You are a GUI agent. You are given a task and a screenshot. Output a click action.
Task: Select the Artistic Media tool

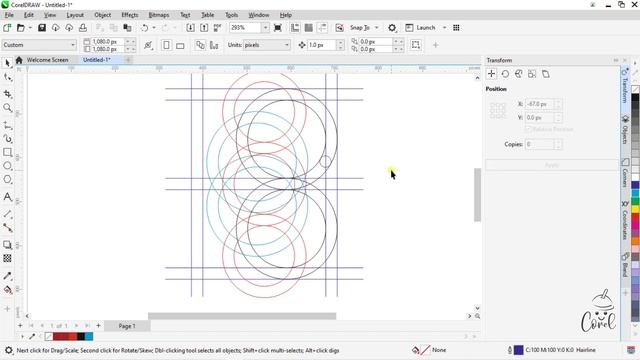[x=7, y=139]
